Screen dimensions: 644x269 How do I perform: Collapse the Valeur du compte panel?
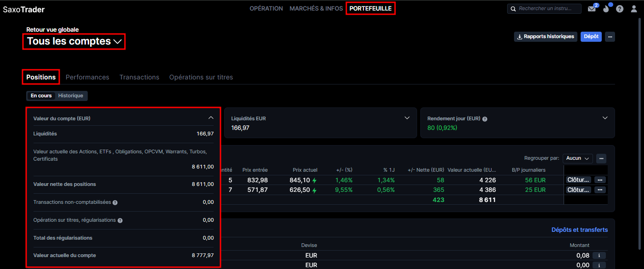211,118
